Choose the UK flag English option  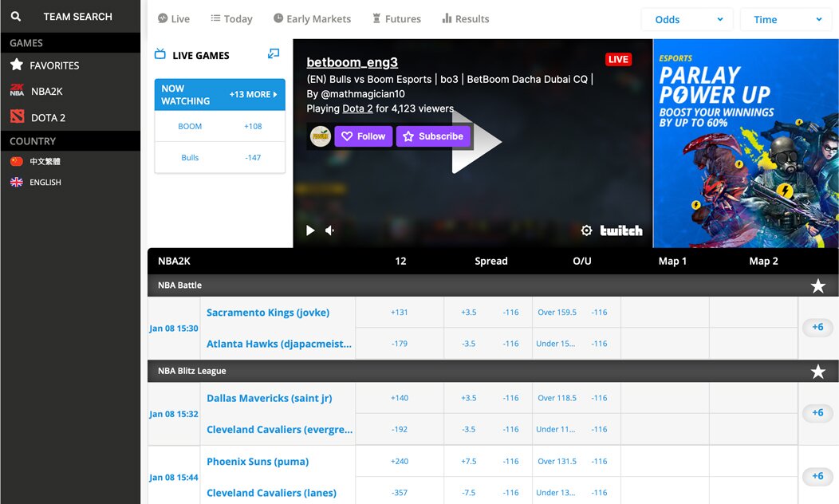17,182
